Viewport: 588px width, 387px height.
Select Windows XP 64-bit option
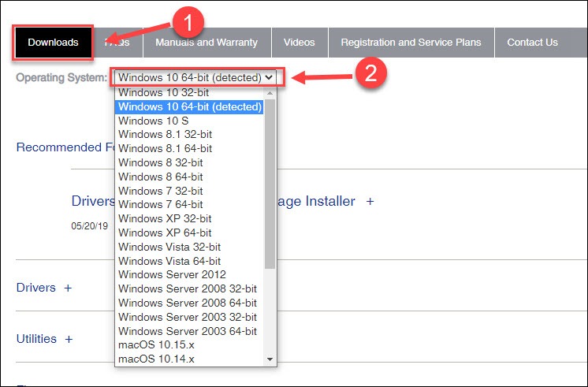189,233
